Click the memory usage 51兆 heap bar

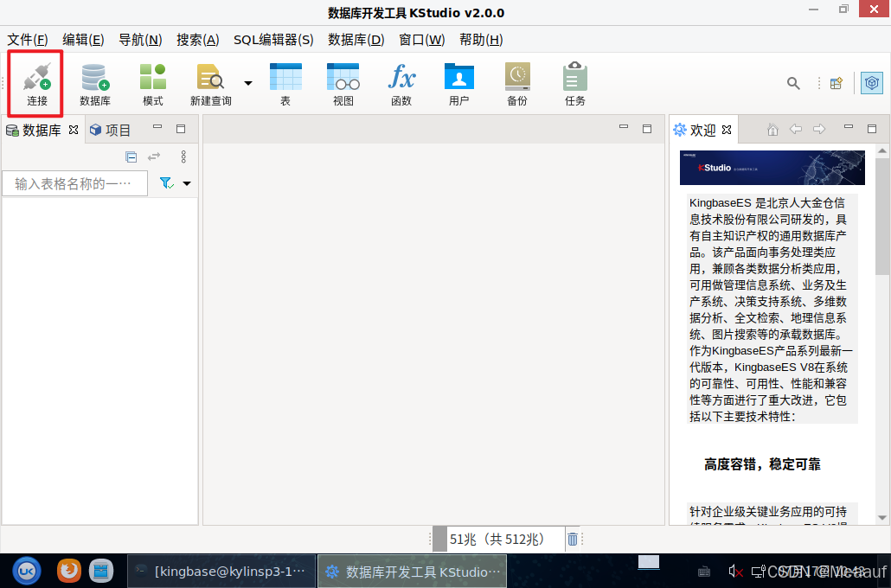(x=498, y=539)
